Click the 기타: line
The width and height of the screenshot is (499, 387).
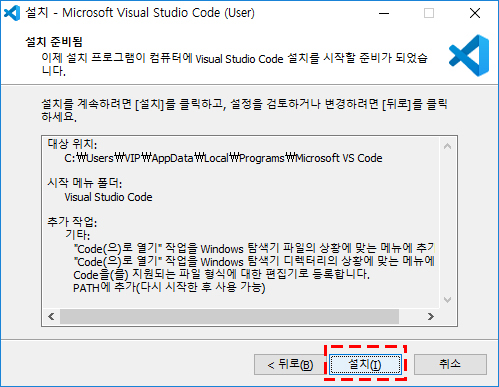click(x=77, y=235)
